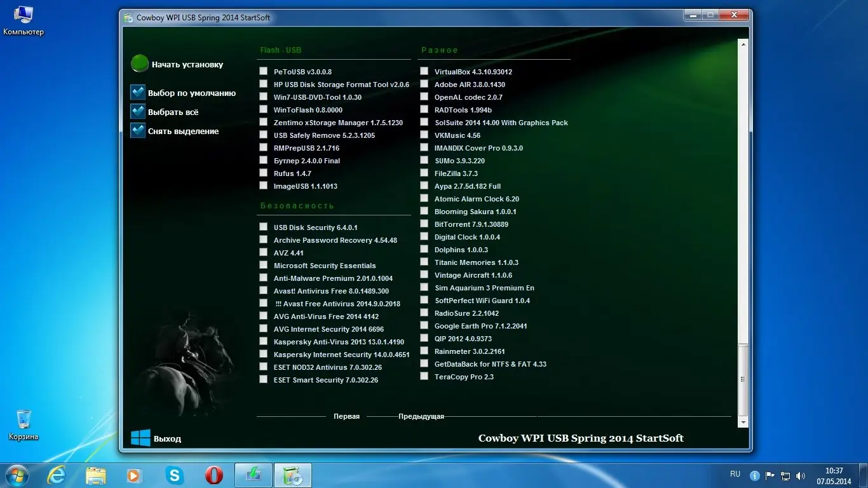The width and height of the screenshot is (868, 488).
Task: Open the volume control in the system tray
Action: [801, 475]
